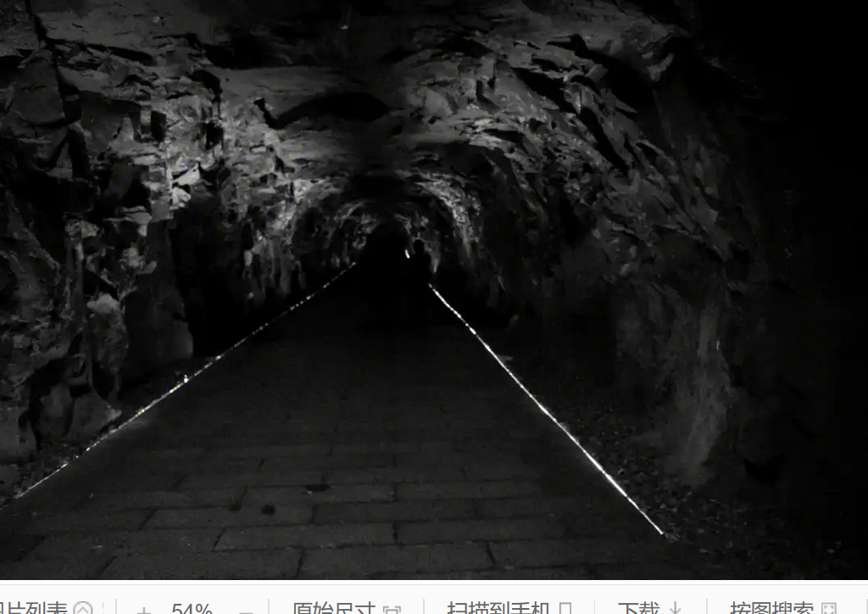Click the image search icon beside 按图搜索
868x614 pixels.
829,609
